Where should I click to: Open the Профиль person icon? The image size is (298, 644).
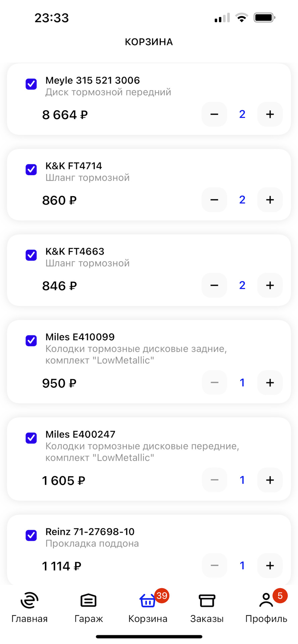pyautogui.click(x=266, y=600)
